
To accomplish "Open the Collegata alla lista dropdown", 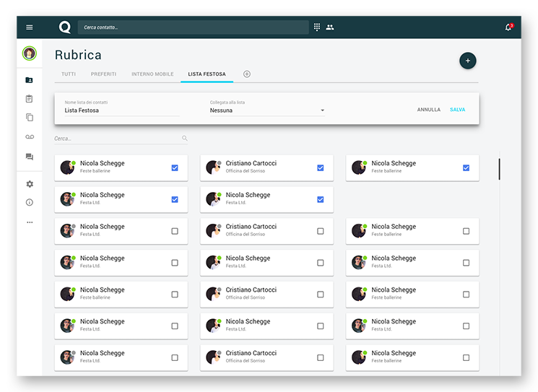I will (x=267, y=110).
